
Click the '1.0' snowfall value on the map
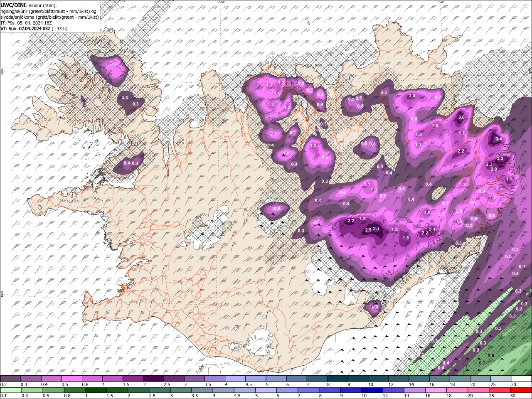coord(286,153)
